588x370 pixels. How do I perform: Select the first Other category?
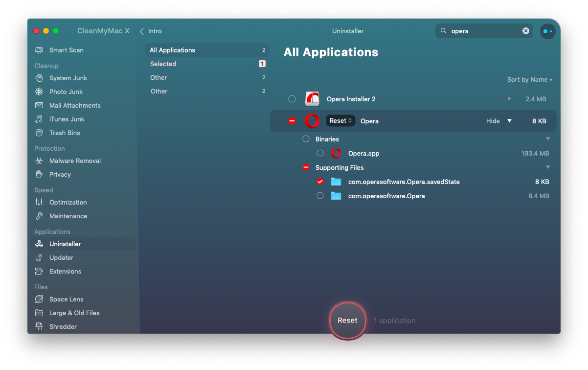point(207,77)
